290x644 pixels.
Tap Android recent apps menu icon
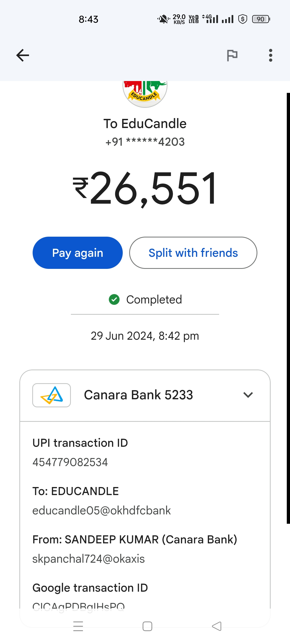tap(78, 626)
